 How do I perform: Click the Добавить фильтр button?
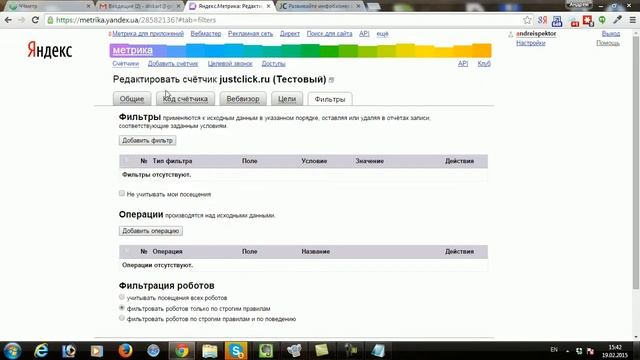[147, 140]
